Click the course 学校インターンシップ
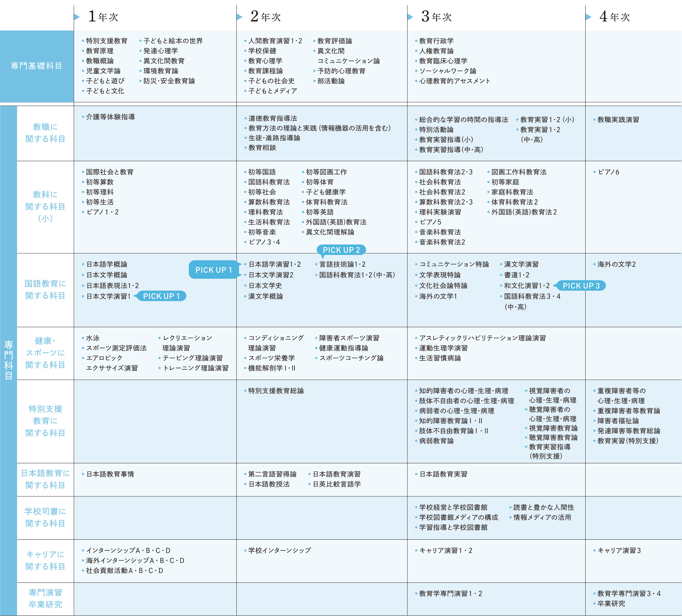The height and width of the screenshot is (616, 682). tap(279, 550)
